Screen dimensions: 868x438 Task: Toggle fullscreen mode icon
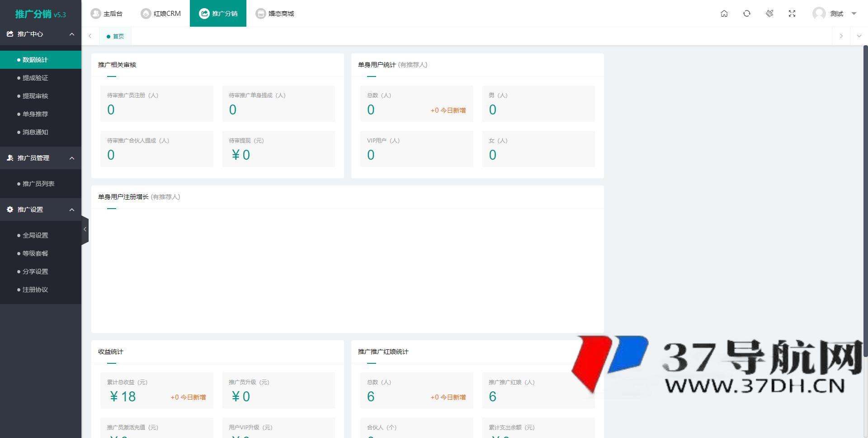click(x=792, y=14)
